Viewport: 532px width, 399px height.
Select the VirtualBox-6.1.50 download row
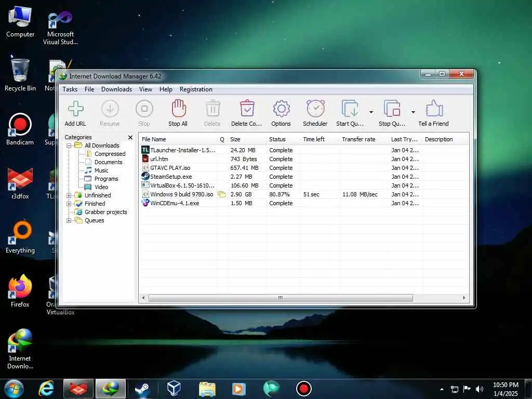pos(303,185)
